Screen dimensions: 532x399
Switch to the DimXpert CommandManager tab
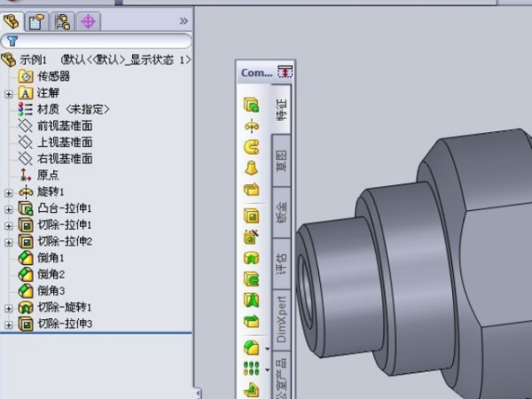click(x=281, y=320)
